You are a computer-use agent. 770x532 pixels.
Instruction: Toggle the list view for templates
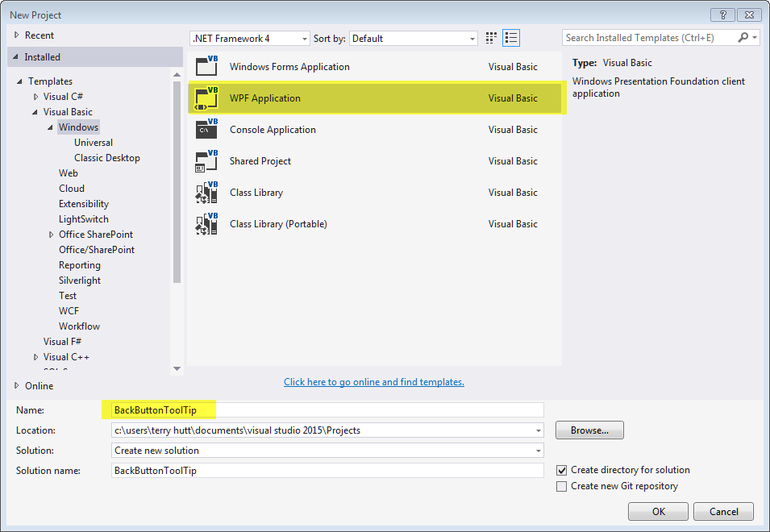pos(510,37)
